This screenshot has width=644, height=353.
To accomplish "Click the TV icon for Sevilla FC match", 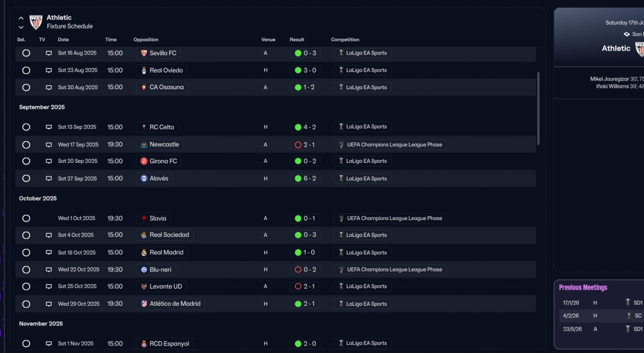I will (49, 53).
